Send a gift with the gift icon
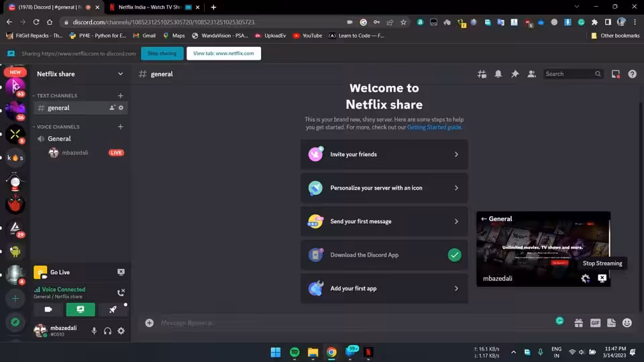 click(579, 323)
